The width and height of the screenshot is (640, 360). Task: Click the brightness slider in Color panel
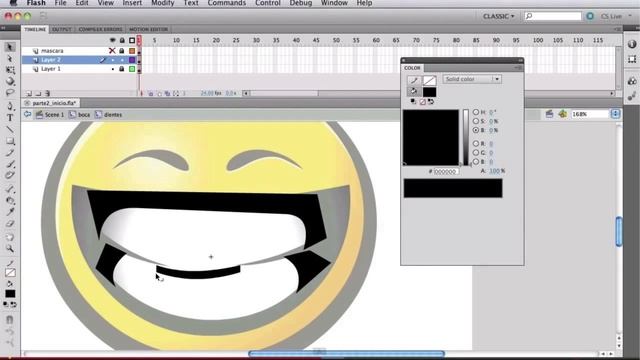[466, 137]
